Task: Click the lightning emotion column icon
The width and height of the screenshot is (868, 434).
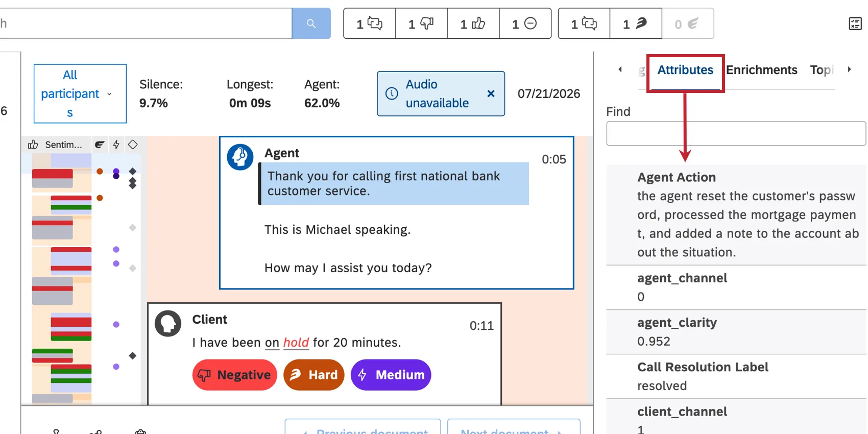Action: pyautogui.click(x=116, y=144)
